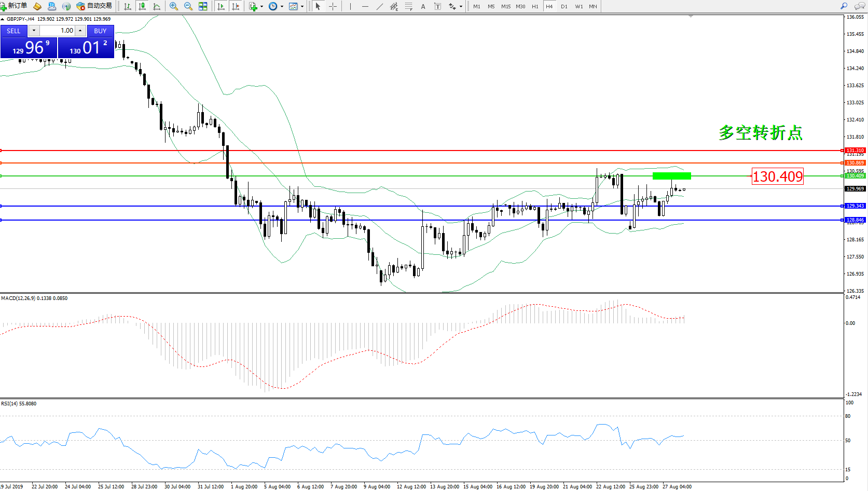Viewport: 868px width, 491px height.
Task: Toggle the chart shift option
Action: coord(236,6)
